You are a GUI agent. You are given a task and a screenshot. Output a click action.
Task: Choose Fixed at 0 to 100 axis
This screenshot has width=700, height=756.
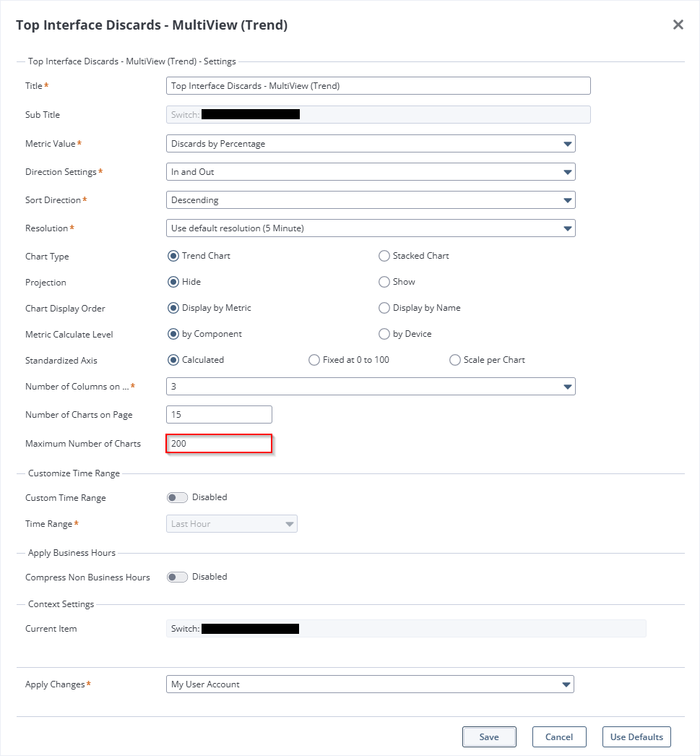pyautogui.click(x=314, y=360)
